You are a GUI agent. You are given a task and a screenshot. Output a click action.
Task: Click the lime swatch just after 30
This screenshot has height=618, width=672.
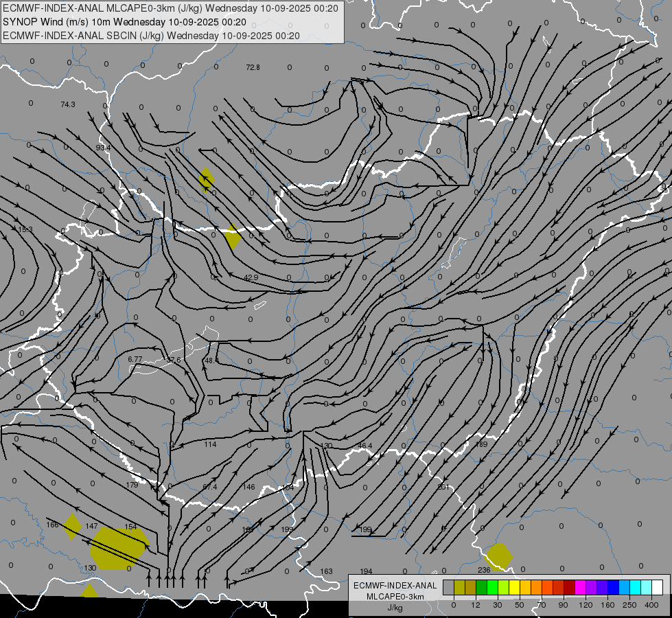click(x=503, y=587)
